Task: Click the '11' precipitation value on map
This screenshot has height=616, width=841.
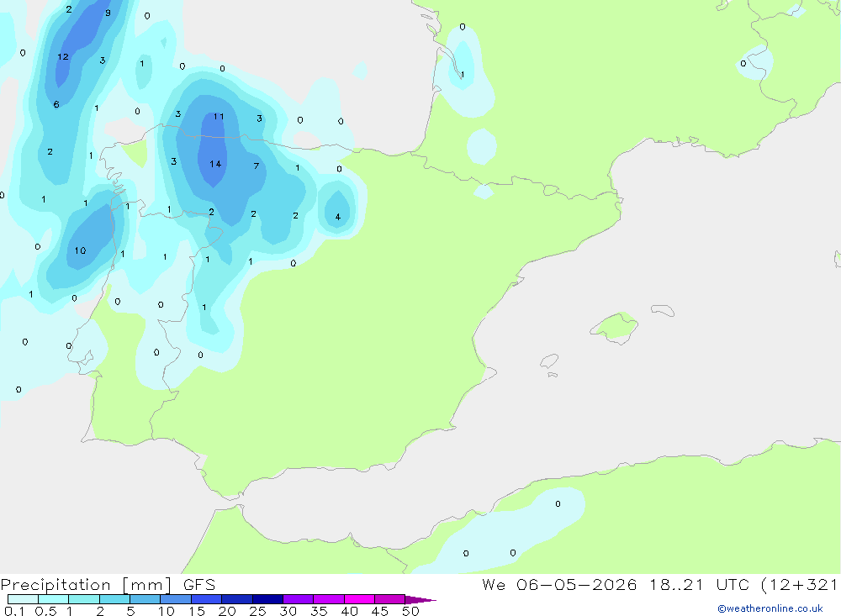Action: pos(219,116)
